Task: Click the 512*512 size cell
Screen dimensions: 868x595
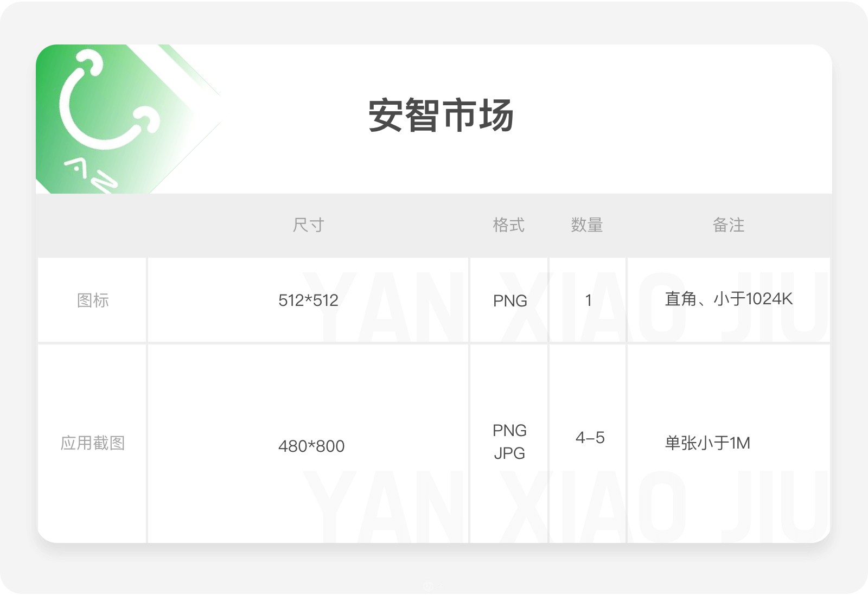Action: 308,300
